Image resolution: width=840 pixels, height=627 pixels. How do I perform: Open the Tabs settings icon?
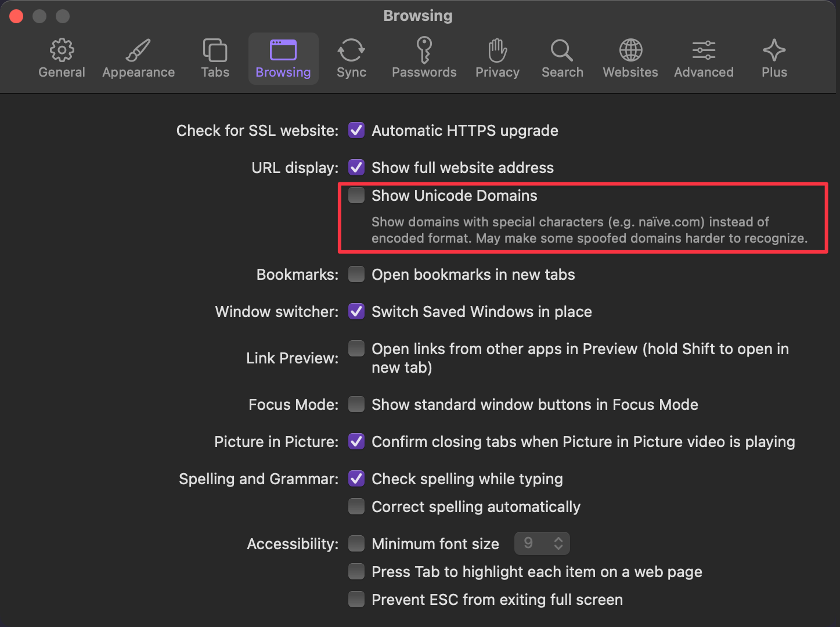tap(215, 51)
